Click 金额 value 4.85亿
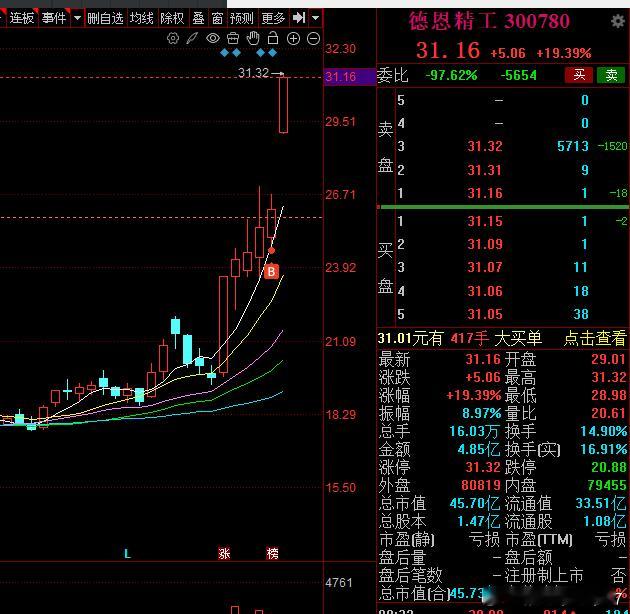Image resolution: width=630 pixels, height=614 pixels. click(479, 449)
